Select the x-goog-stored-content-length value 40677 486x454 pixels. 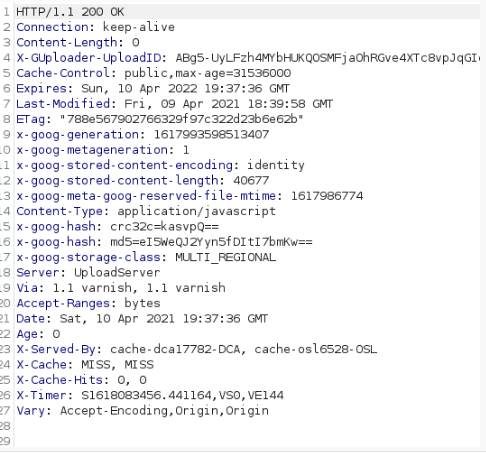pyautogui.click(x=251, y=181)
